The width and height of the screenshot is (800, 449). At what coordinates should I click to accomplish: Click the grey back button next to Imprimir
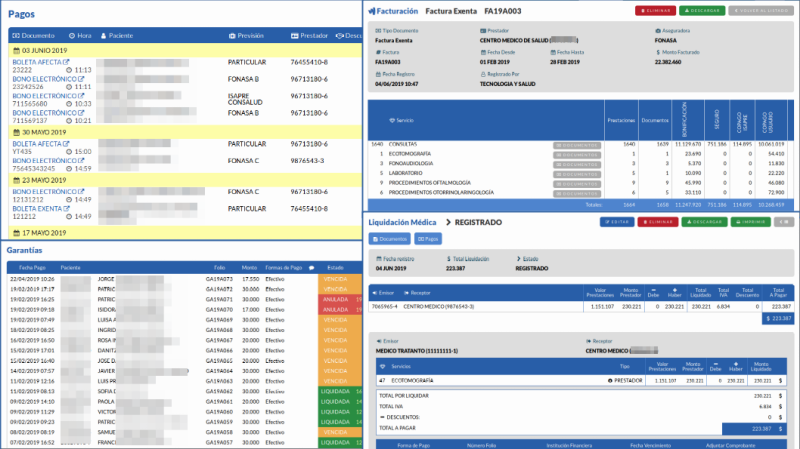pyautogui.click(x=784, y=222)
